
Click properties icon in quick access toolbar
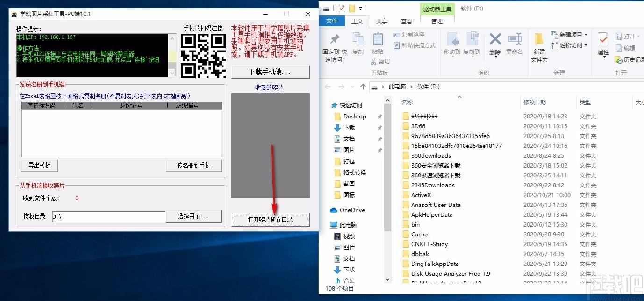pos(341,8)
